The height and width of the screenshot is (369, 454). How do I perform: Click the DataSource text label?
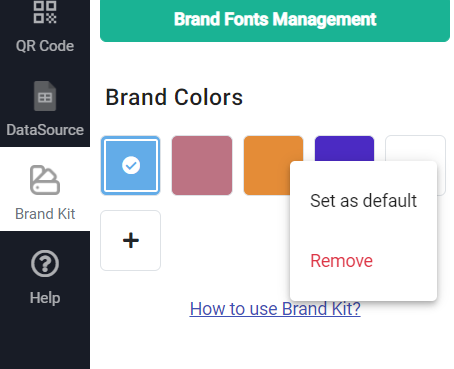coord(45,130)
